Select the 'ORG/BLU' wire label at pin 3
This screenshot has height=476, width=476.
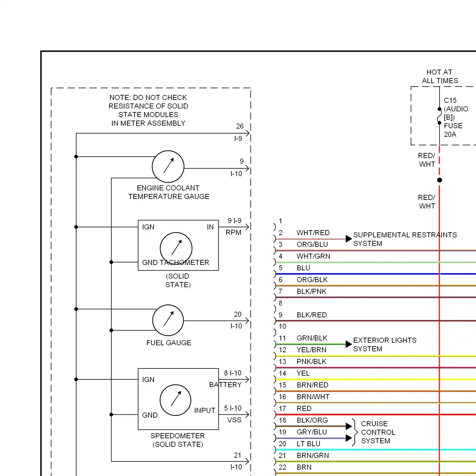click(312, 244)
